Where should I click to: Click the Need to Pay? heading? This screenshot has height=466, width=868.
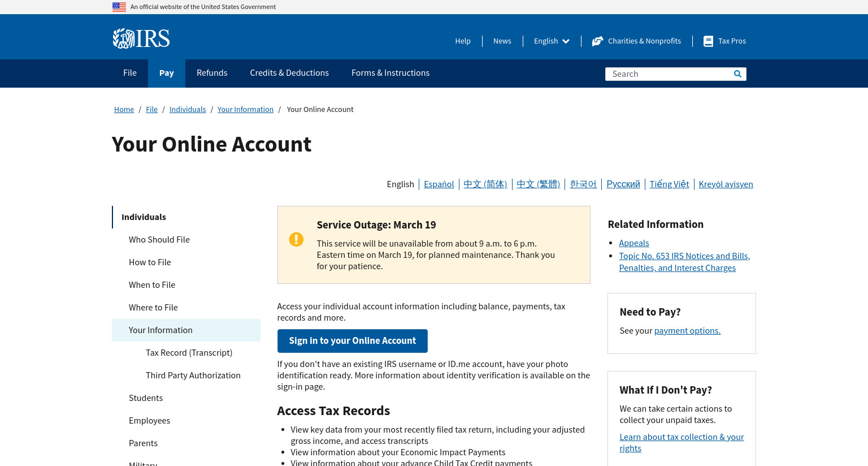click(x=650, y=312)
